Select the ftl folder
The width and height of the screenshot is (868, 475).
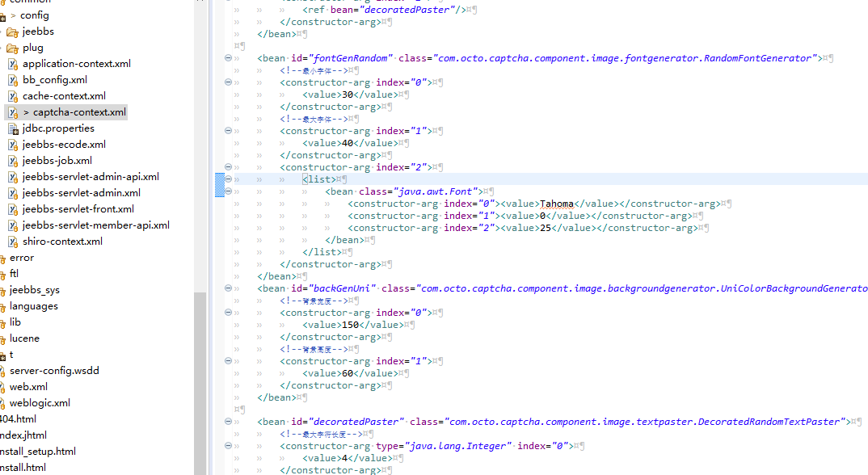pos(14,274)
